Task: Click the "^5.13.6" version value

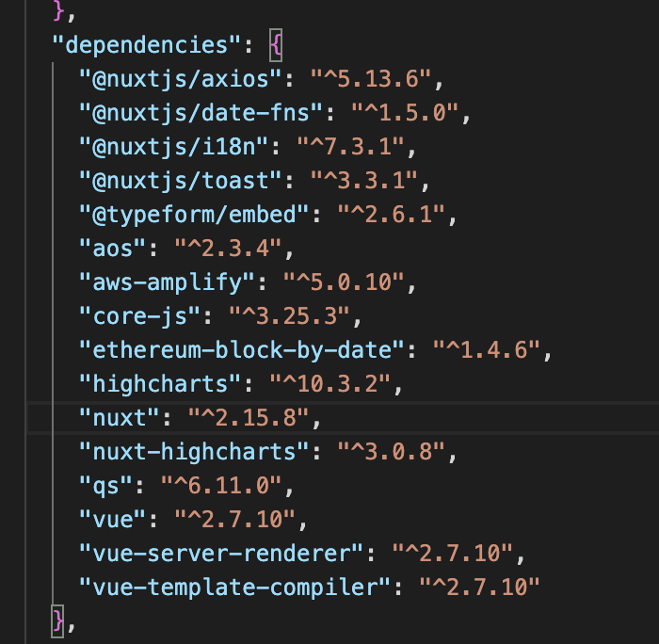Action: click(371, 79)
